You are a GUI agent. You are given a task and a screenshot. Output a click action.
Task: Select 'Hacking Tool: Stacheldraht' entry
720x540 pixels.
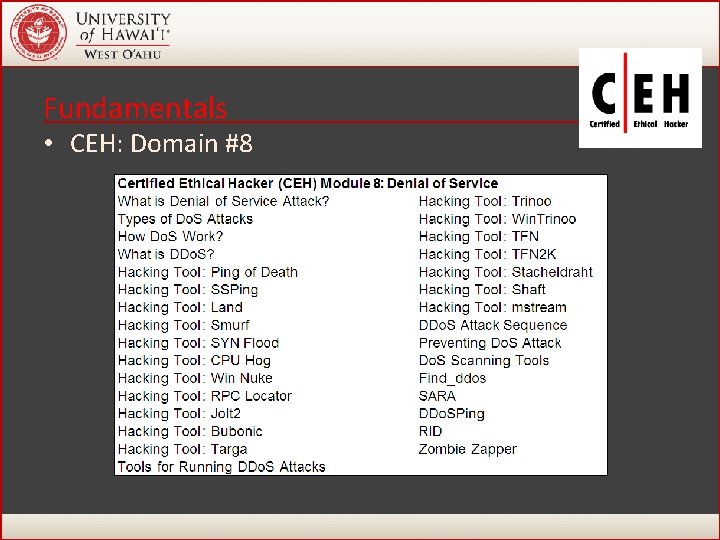point(506,272)
